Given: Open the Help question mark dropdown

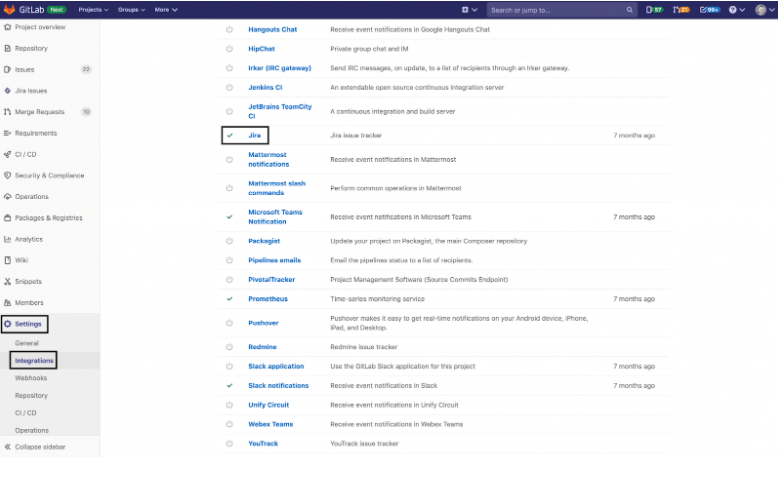Looking at the screenshot, I should point(737,10).
